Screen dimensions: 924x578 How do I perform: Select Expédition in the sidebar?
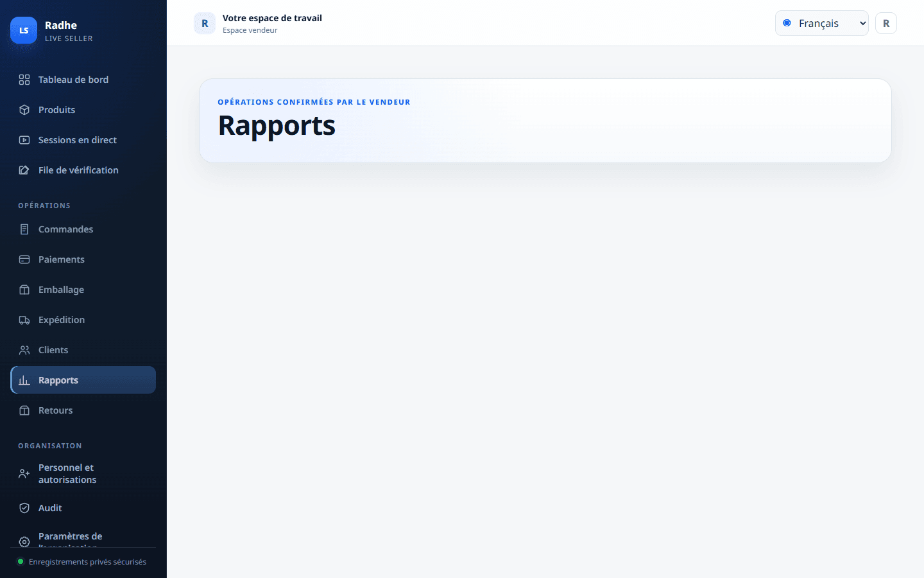click(x=83, y=320)
